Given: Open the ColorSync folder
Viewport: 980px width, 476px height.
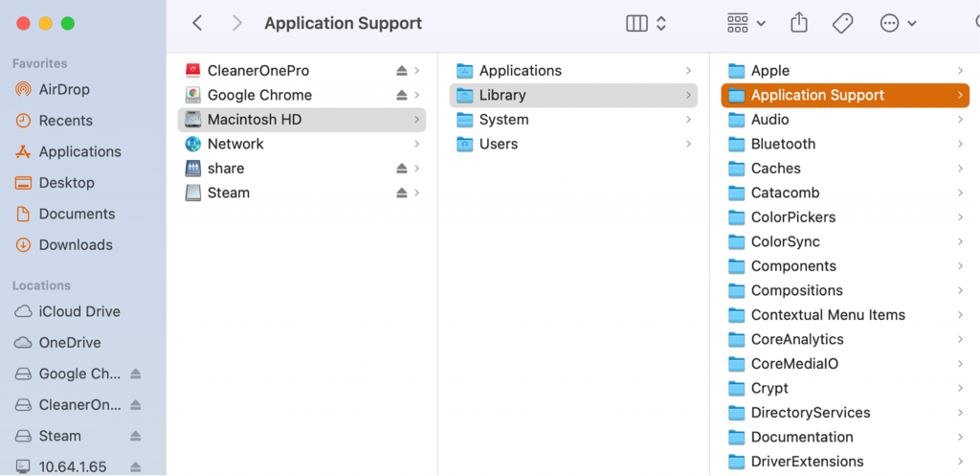Looking at the screenshot, I should (x=785, y=242).
